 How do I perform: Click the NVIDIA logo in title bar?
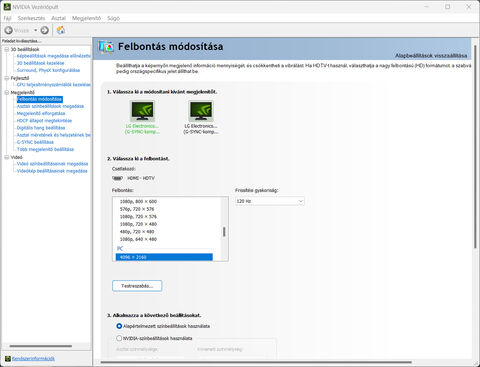pyautogui.click(x=7, y=7)
